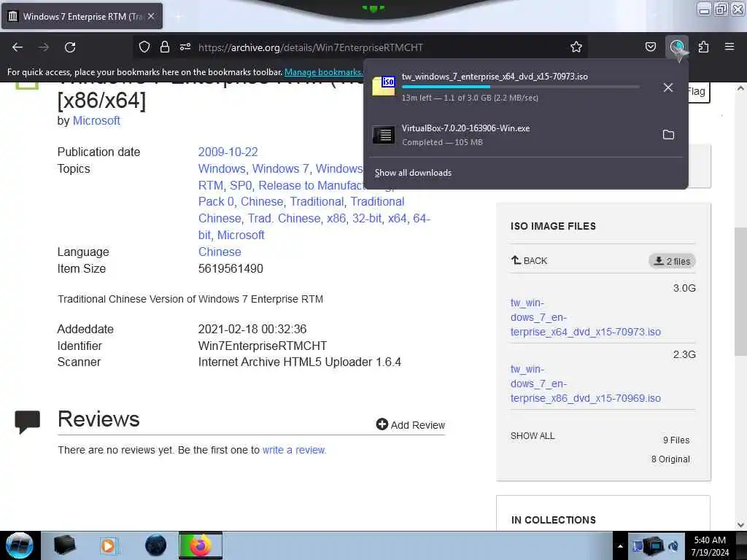Download the x86 dvd x15-70969.iso file

(x=586, y=384)
